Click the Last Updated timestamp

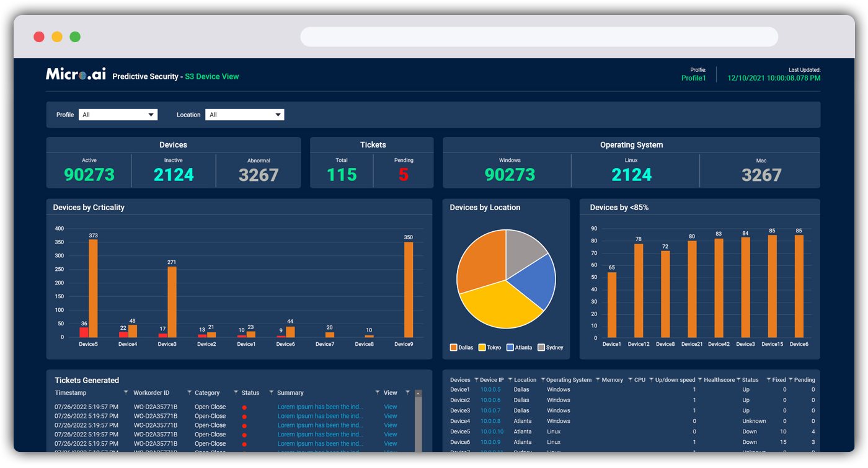[x=774, y=78]
